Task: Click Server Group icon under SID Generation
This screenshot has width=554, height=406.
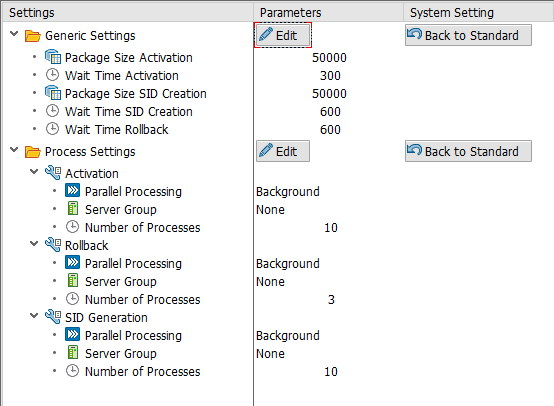Action: (x=72, y=353)
